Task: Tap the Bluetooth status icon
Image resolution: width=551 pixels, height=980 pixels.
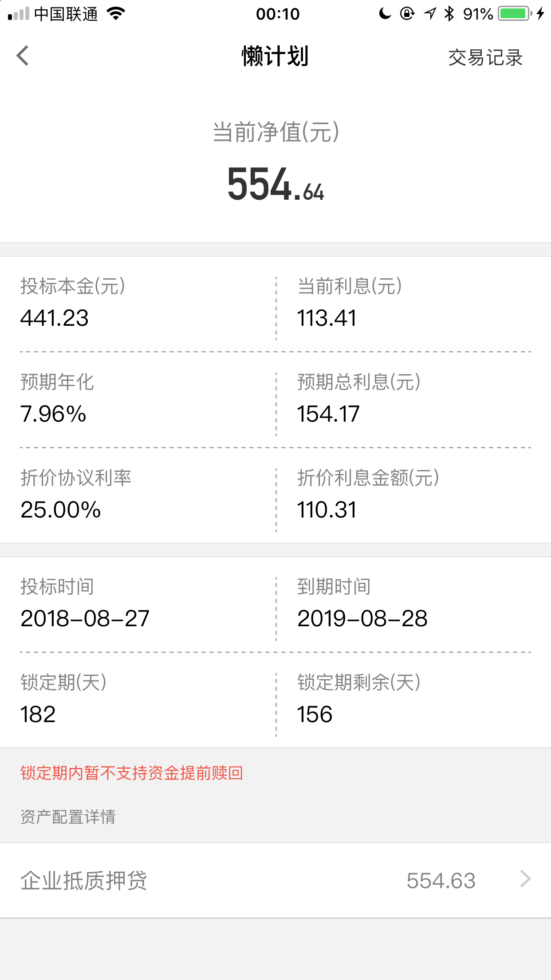Action: (449, 14)
